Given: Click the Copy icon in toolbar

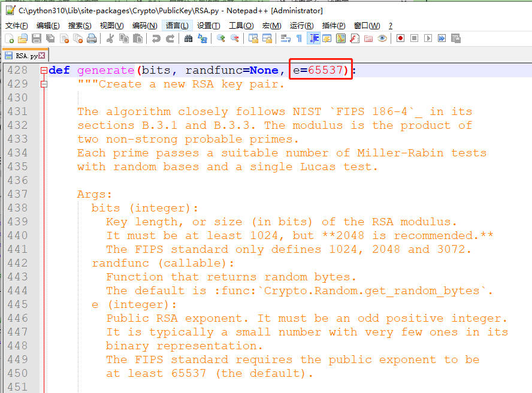Looking at the screenshot, I should pos(124,39).
